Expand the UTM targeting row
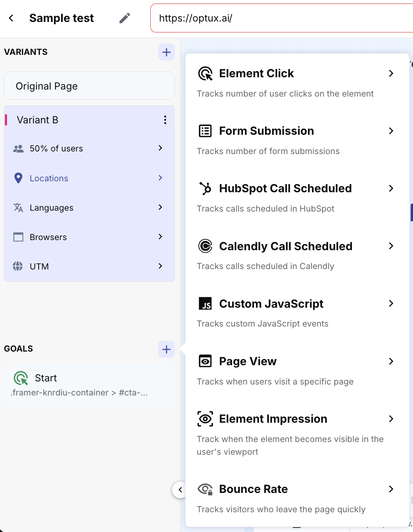This screenshot has height=532, width=413. [x=160, y=266]
